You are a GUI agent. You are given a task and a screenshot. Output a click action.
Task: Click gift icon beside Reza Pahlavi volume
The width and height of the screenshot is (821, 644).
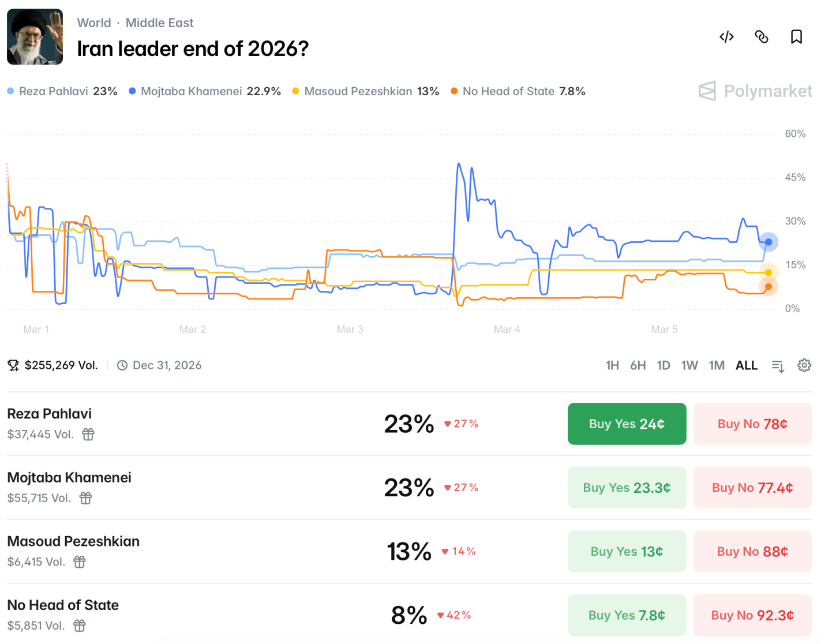pyautogui.click(x=88, y=434)
